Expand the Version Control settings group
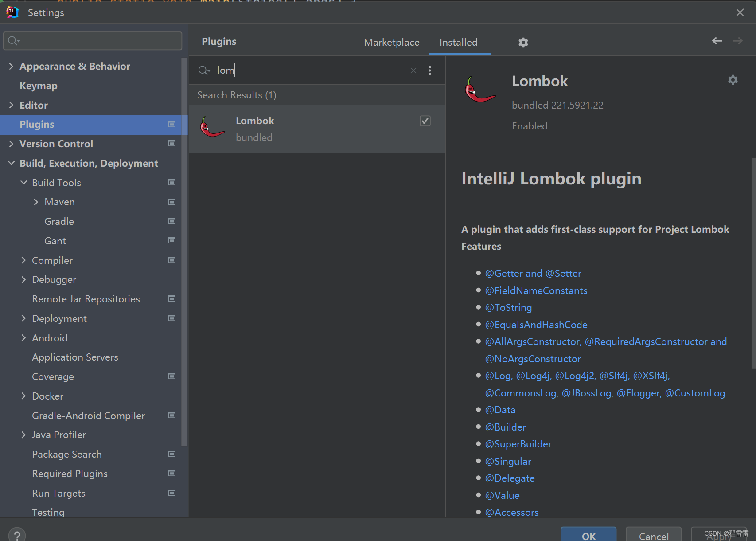 point(11,144)
